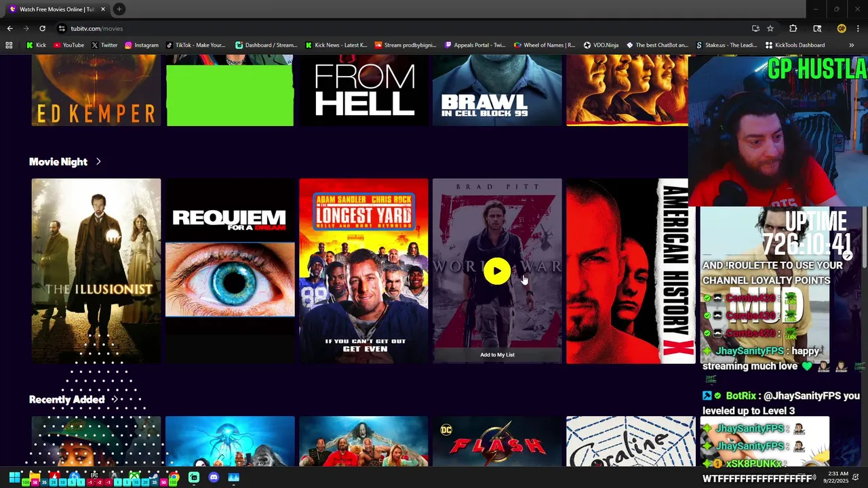This screenshot has height=488, width=868.
Task: Open the VDO.Ninja bookmark
Action: (x=601, y=45)
